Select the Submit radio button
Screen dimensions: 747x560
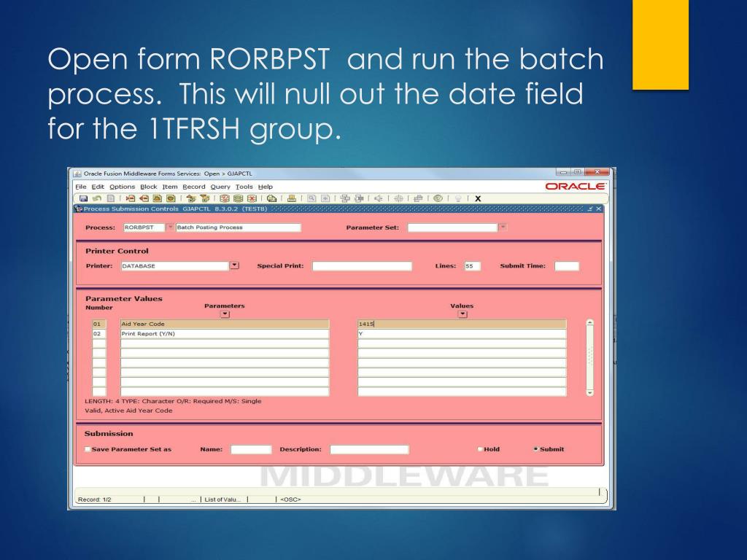536,449
